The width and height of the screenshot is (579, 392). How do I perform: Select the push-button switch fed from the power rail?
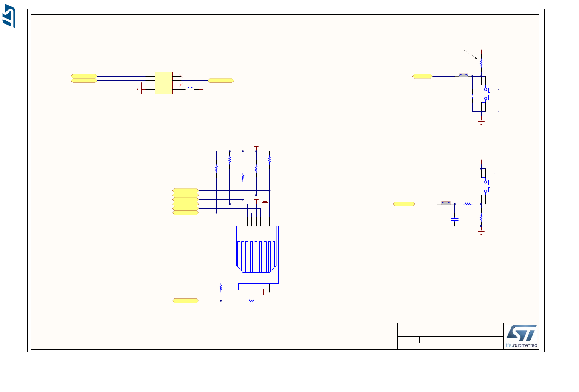(487, 186)
